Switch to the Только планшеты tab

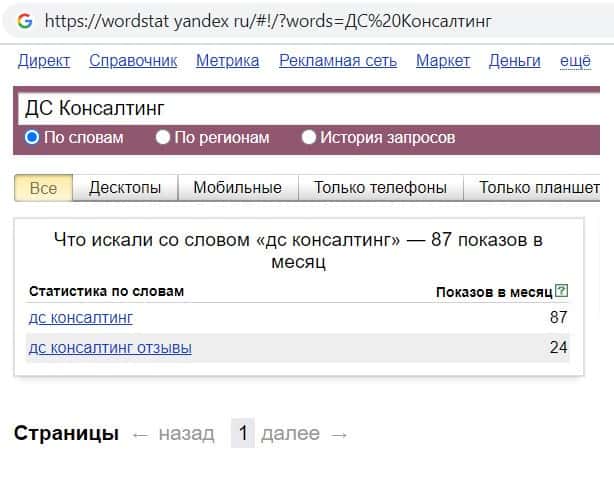point(532,188)
